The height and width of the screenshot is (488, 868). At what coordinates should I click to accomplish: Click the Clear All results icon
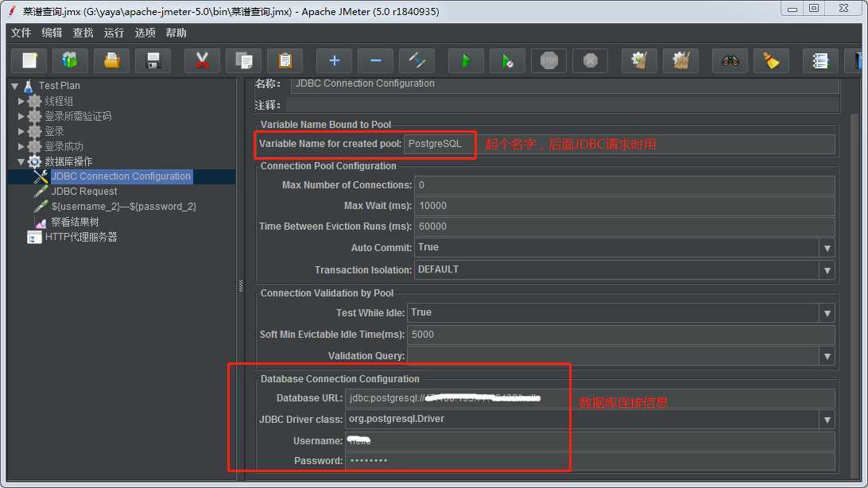[x=681, y=60]
